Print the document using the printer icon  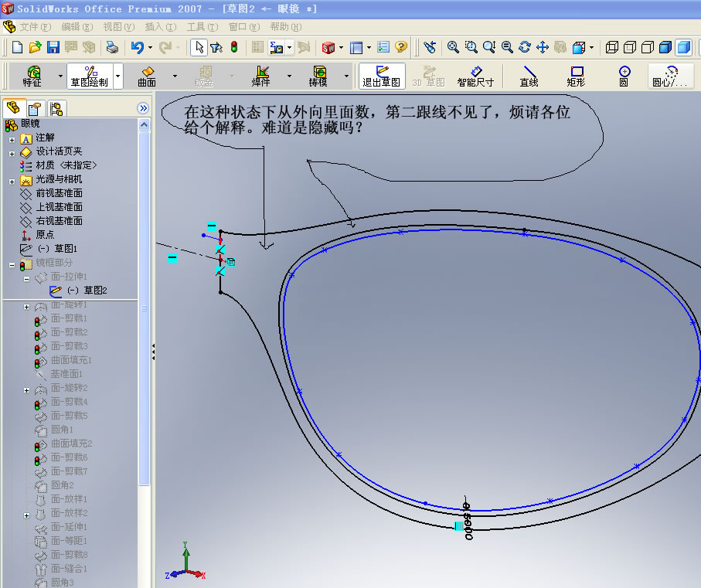tap(112, 47)
